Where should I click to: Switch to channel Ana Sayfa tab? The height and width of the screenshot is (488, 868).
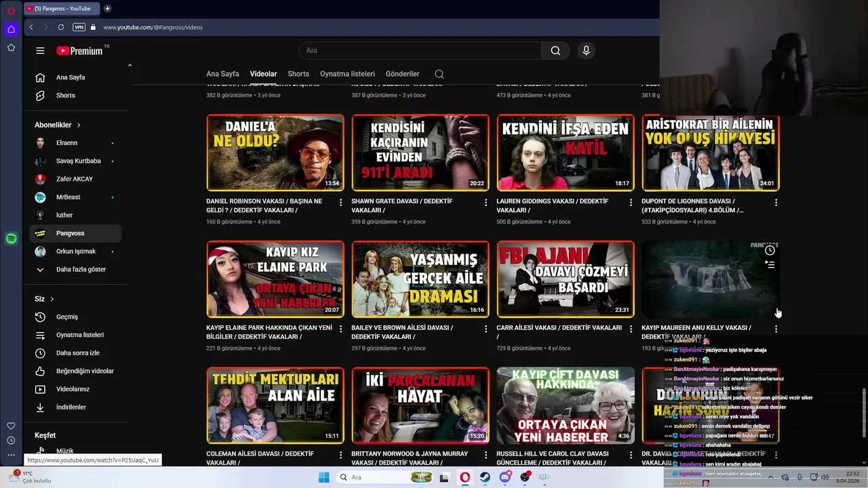[x=222, y=74]
